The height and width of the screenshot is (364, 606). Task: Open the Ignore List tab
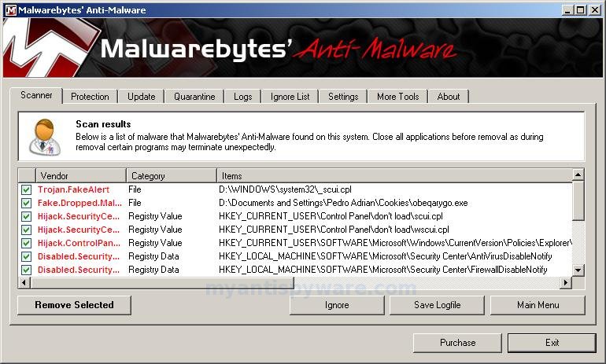(290, 97)
